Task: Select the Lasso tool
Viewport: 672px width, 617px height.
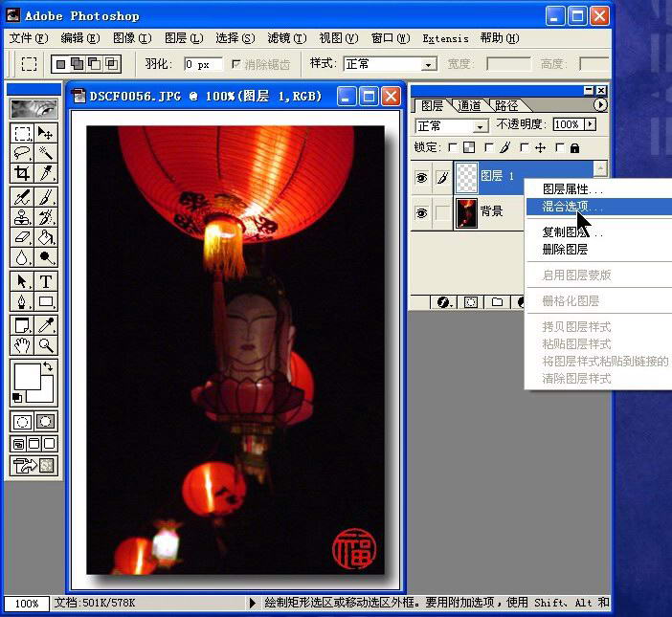Action: (x=22, y=153)
